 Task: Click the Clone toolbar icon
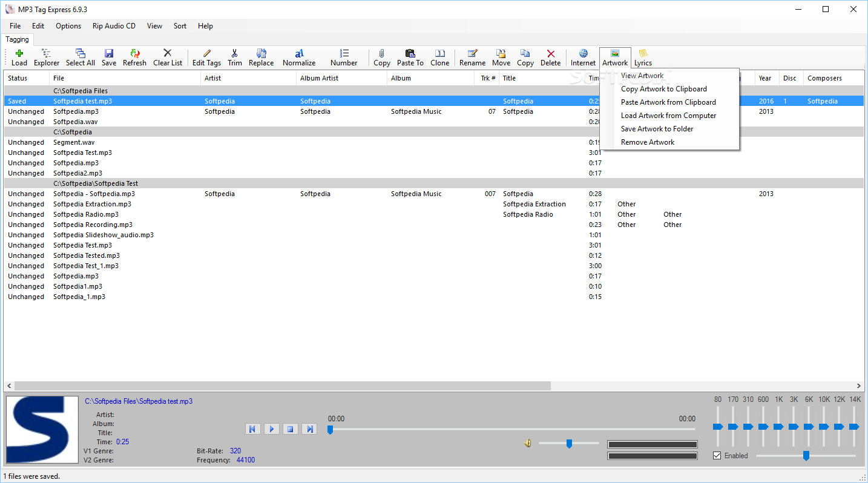[x=440, y=57]
